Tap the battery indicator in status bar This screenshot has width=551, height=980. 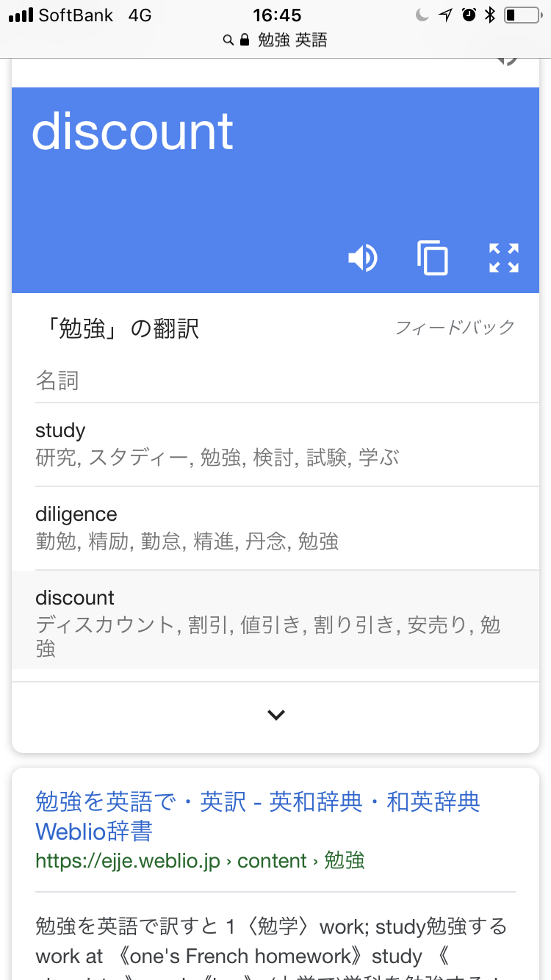click(522, 15)
